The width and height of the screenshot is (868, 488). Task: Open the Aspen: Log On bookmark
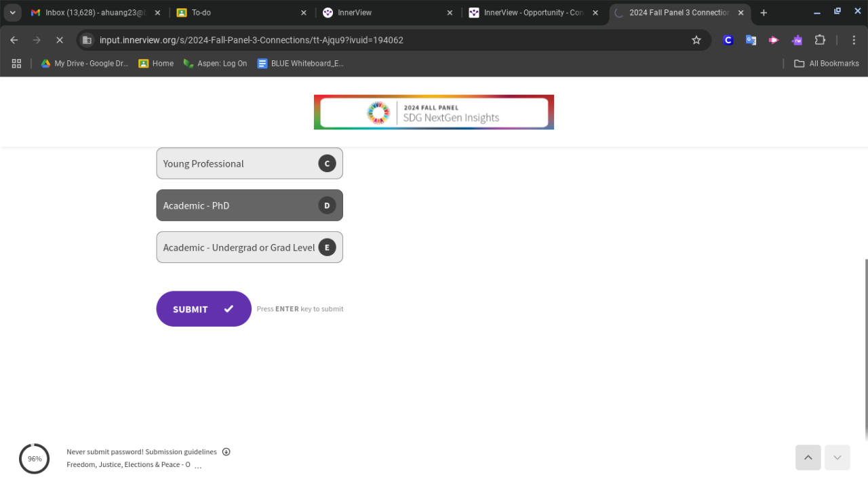(x=215, y=63)
